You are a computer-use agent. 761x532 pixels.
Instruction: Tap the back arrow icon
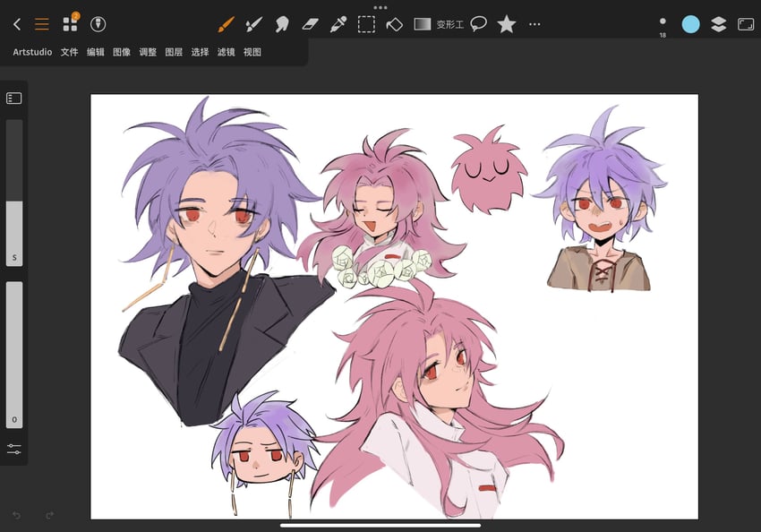tap(17, 24)
